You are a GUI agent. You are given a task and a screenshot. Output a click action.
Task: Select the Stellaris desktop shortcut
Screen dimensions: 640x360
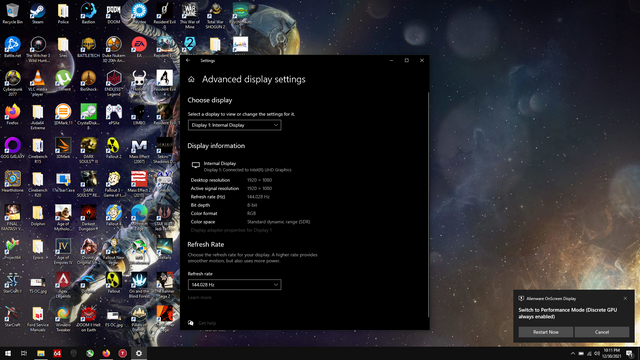[x=164, y=249]
